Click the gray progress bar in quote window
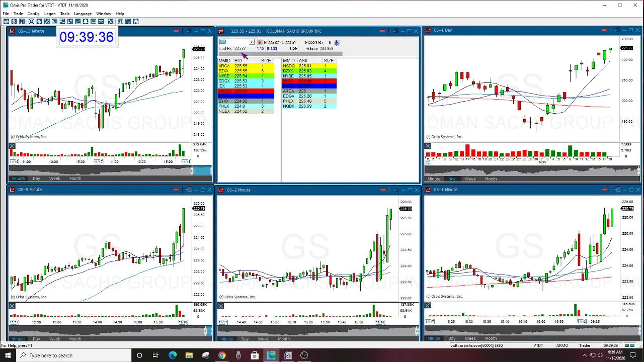The image size is (644, 362). coord(281,54)
